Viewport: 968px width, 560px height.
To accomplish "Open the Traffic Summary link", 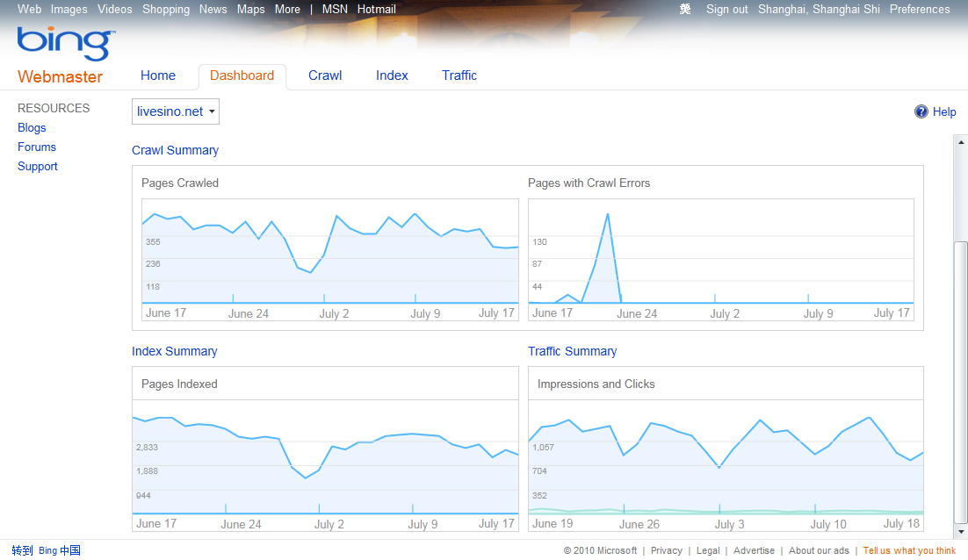I will (573, 351).
